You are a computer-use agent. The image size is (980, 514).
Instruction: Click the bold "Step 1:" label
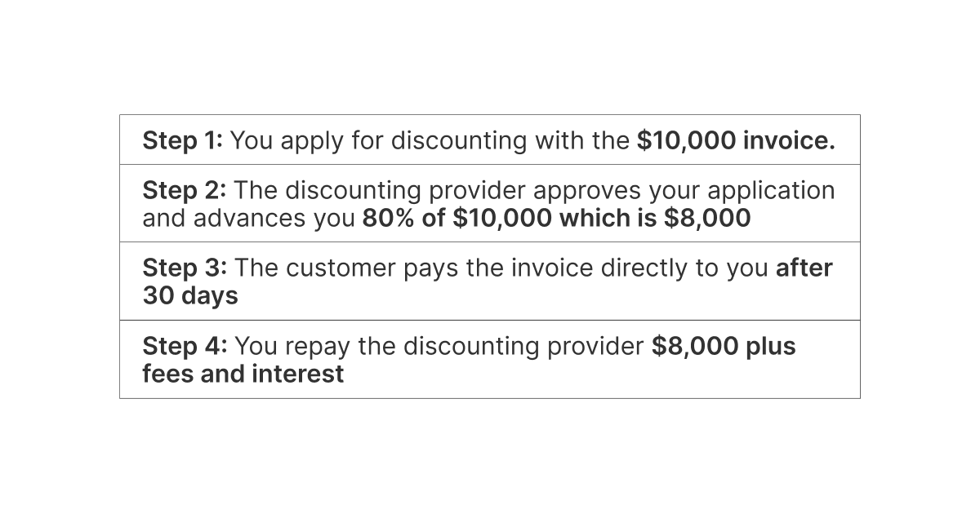182,140
